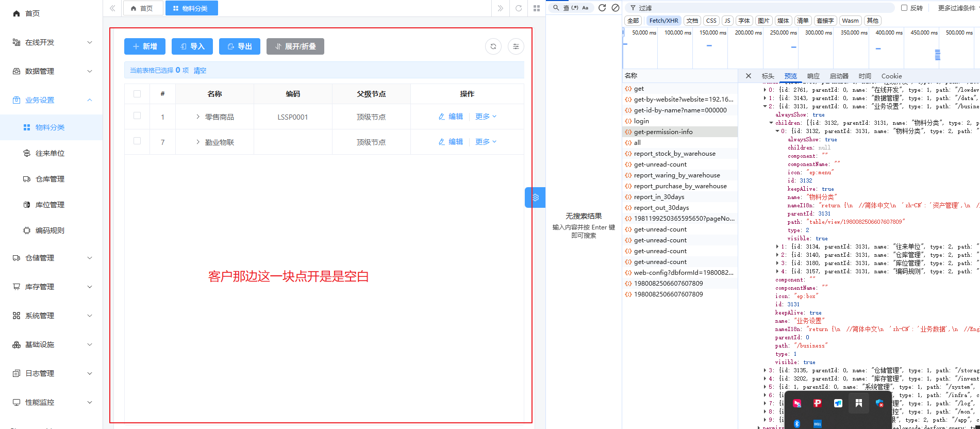Viewport: 980px width, 429px height.
Task: Close the request details panel
Action: click(749, 76)
